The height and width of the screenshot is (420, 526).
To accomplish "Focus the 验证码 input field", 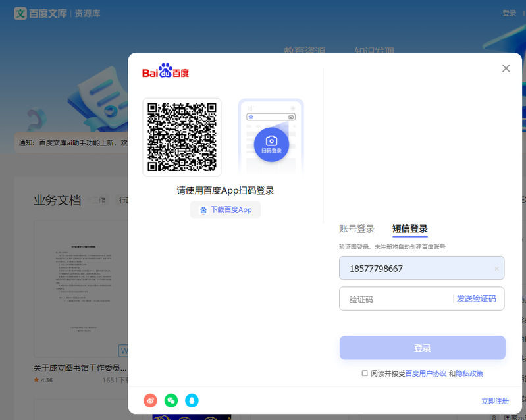I will [x=395, y=299].
